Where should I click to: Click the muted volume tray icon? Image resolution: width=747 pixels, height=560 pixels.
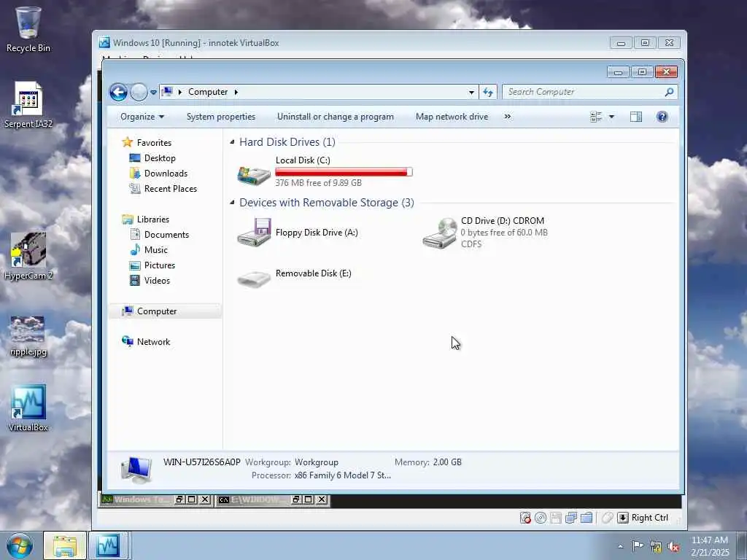click(673, 547)
